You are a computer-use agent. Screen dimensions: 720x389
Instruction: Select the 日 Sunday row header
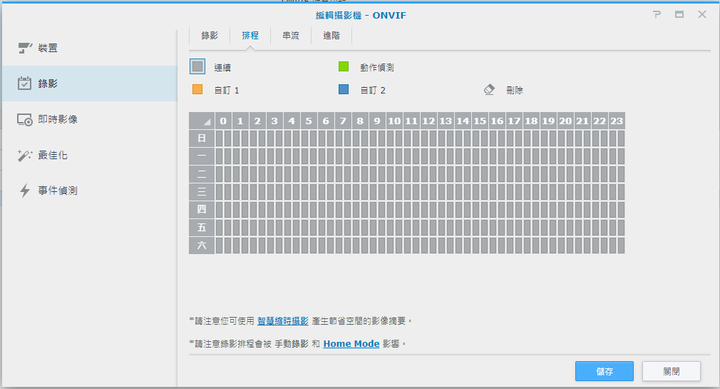pos(202,138)
